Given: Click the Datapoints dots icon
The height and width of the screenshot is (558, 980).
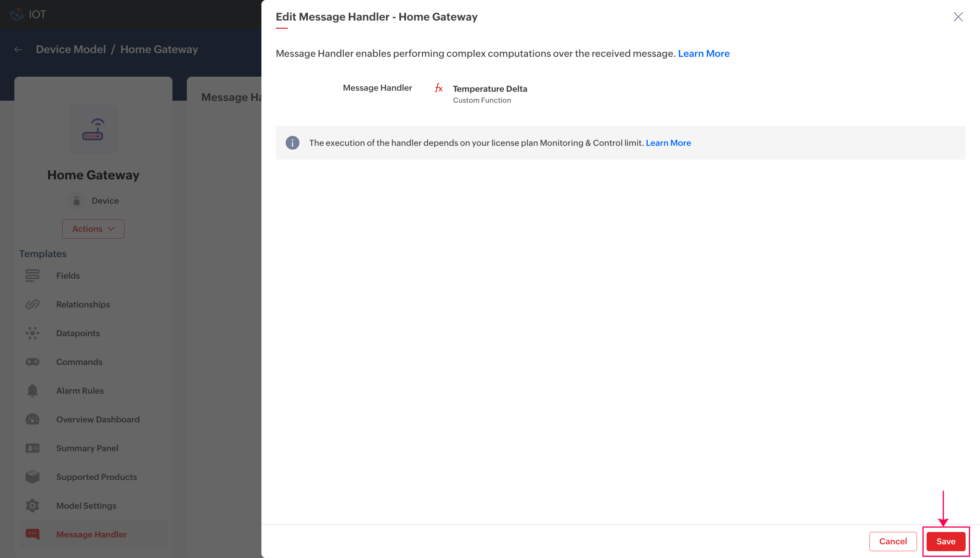Looking at the screenshot, I should pos(32,333).
